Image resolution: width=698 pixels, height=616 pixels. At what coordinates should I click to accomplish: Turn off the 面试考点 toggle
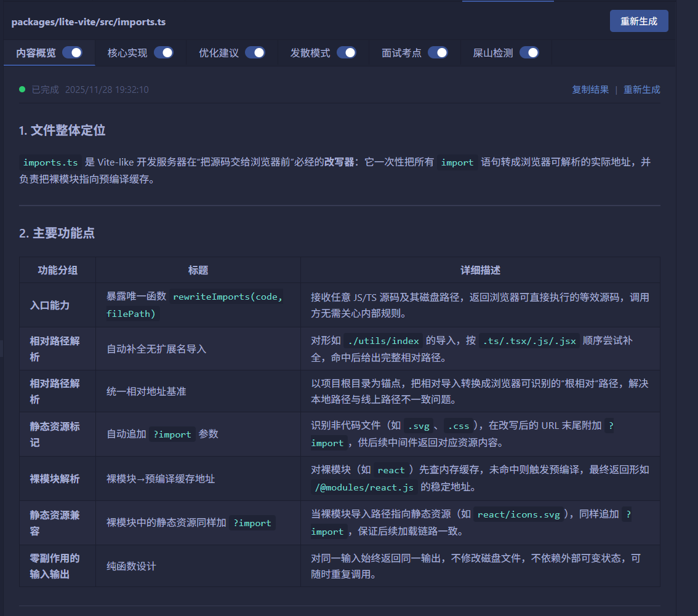438,53
